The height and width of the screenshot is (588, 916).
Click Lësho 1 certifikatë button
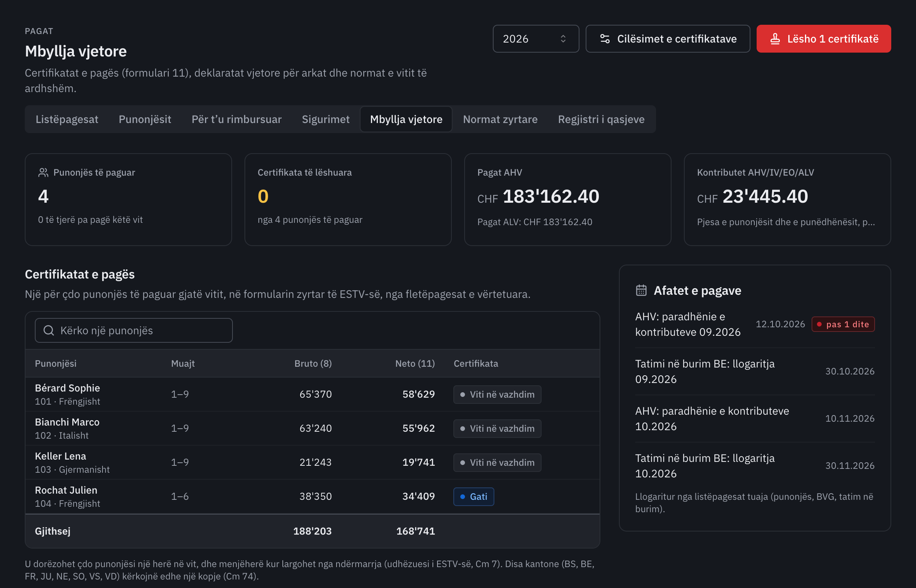(x=824, y=39)
